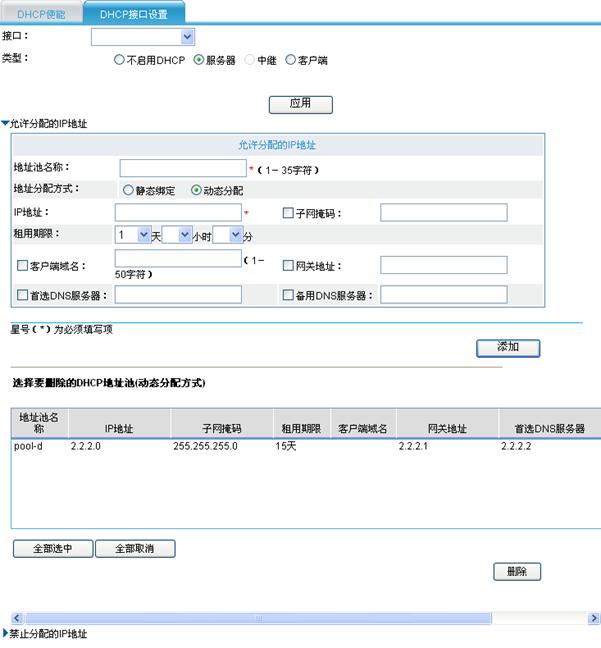Open the lease hours (小时) dropdown

click(184, 235)
